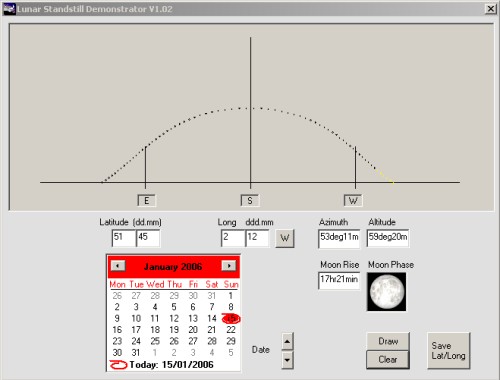Close the Lunar Standstill Demonstrator window
Screen dimensions: 500x380
[x=490, y=9]
